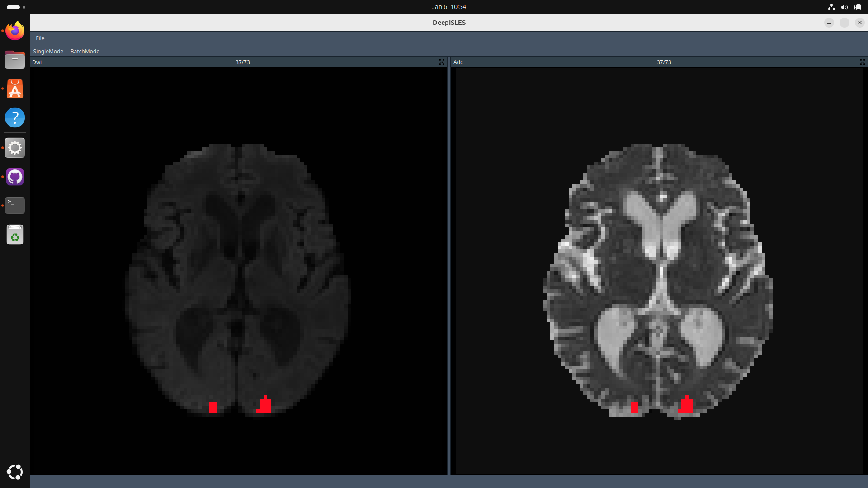Open the Files manager from dock
Viewport: 868px width, 488px height.
15,60
